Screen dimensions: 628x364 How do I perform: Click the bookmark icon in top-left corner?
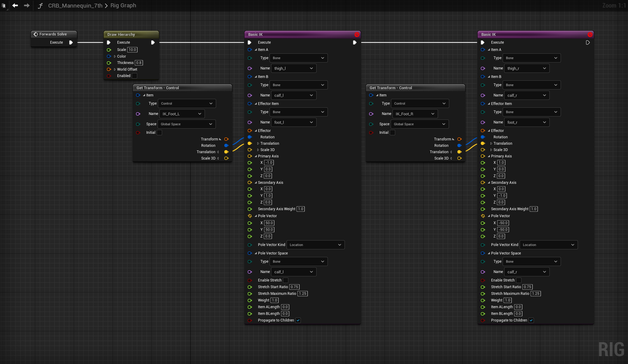point(4,5)
